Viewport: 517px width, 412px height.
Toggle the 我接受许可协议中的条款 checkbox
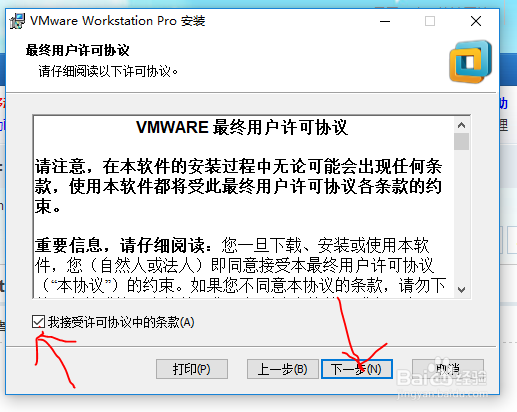(x=38, y=322)
